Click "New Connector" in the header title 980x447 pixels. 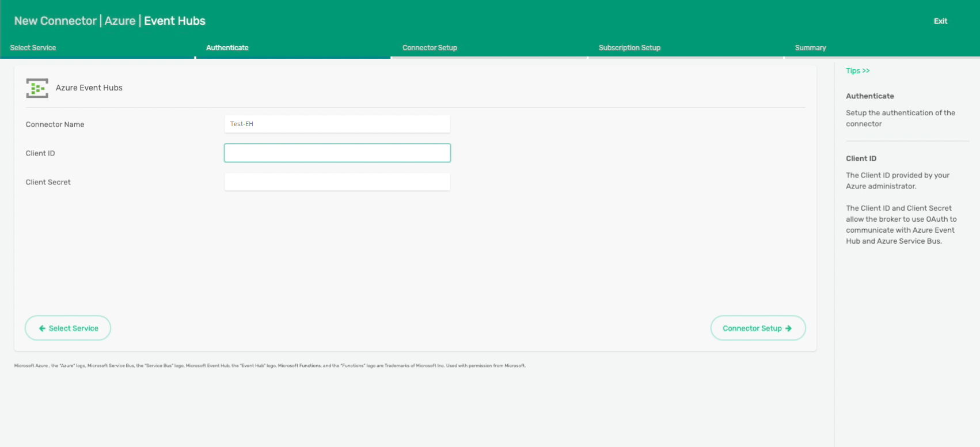click(55, 21)
